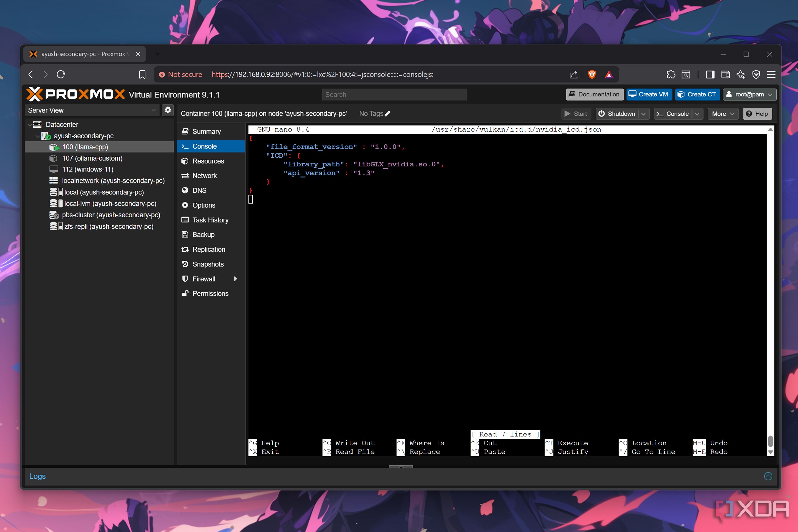Click the Shutdown button

tap(617, 114)
